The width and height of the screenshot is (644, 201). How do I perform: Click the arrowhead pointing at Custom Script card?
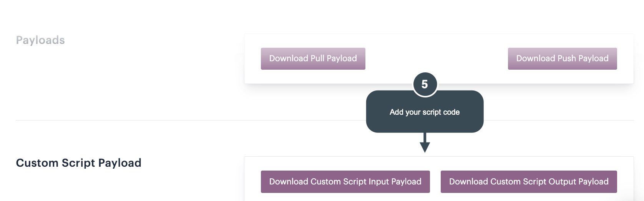(425, 147)
